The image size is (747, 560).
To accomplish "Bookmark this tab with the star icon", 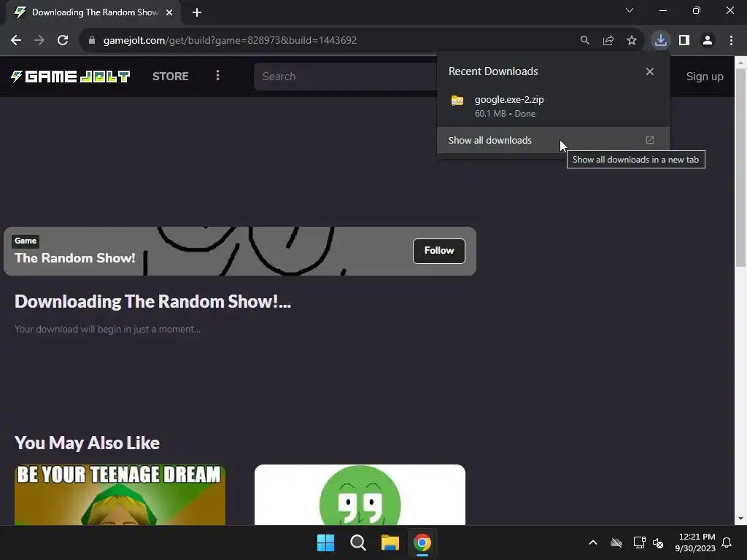I will coord(632,41).
